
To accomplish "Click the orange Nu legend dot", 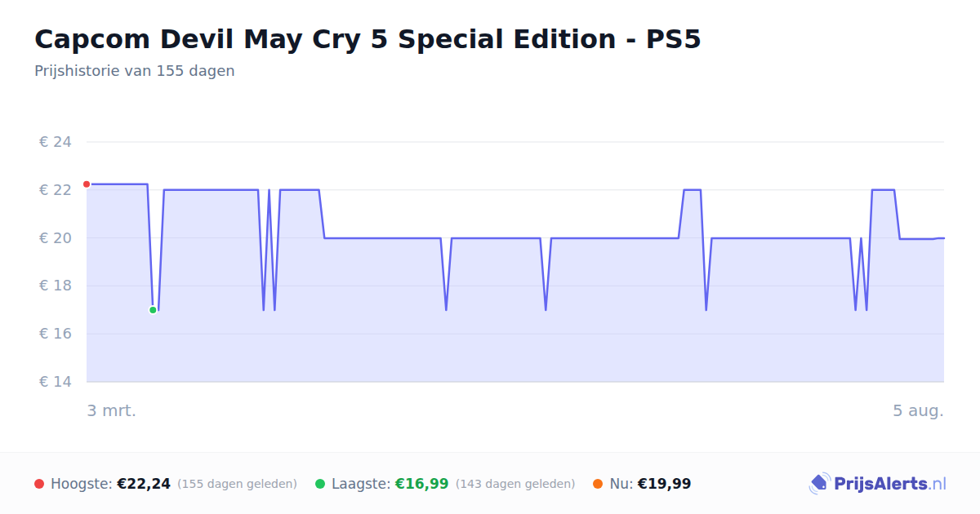I will [598, 484].
